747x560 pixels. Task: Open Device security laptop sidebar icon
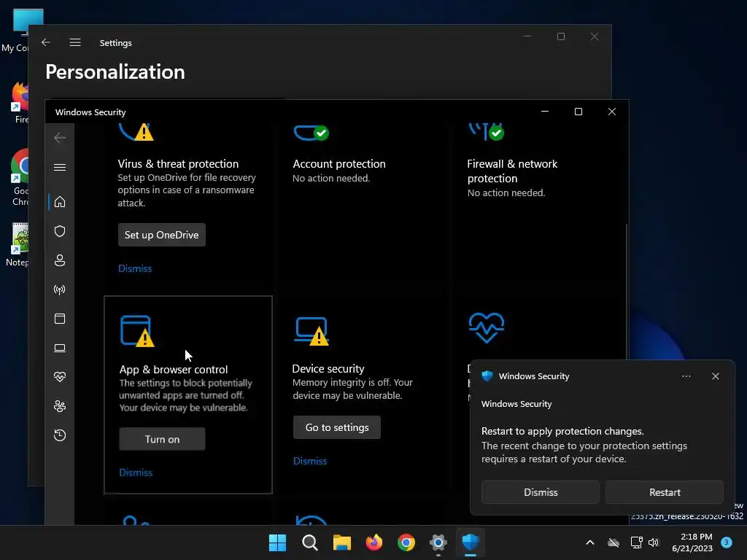click(x=60, y=348)
